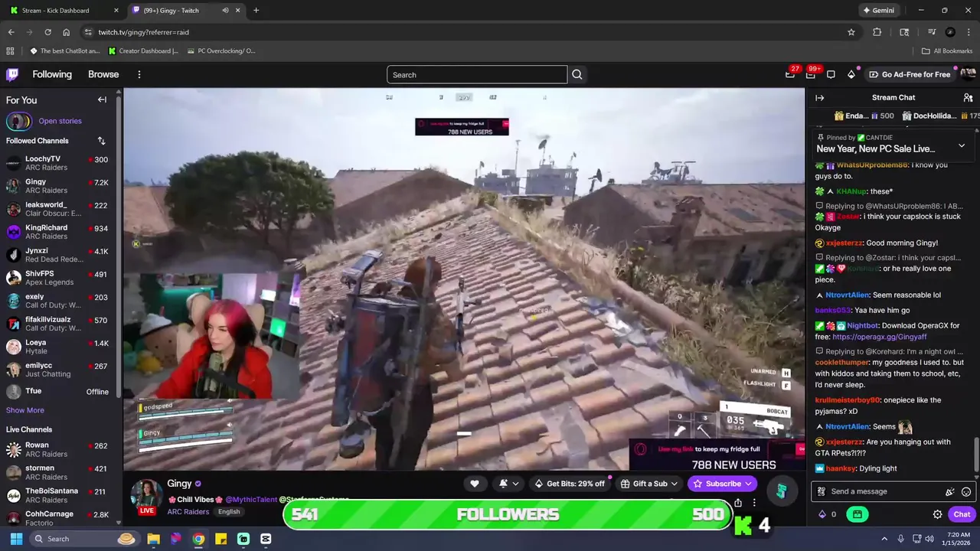This screenshot has height=551, width=980.
Task: Open the chat community users list
Action: [968, 98]
